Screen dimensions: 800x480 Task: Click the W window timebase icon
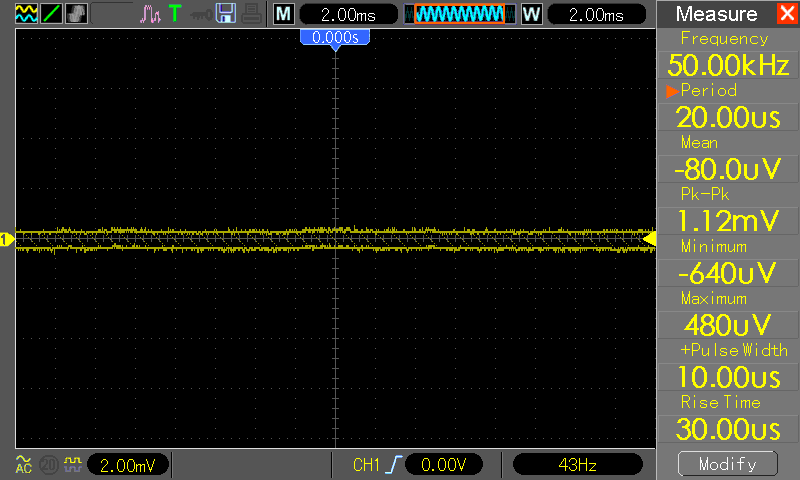(x=531, y=14)
